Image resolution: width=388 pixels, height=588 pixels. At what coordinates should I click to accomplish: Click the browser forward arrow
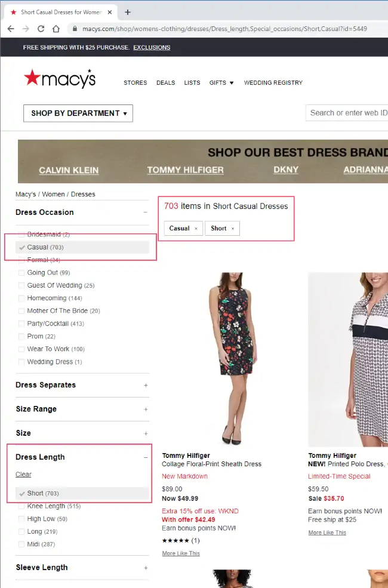click(x=26, y=29)
